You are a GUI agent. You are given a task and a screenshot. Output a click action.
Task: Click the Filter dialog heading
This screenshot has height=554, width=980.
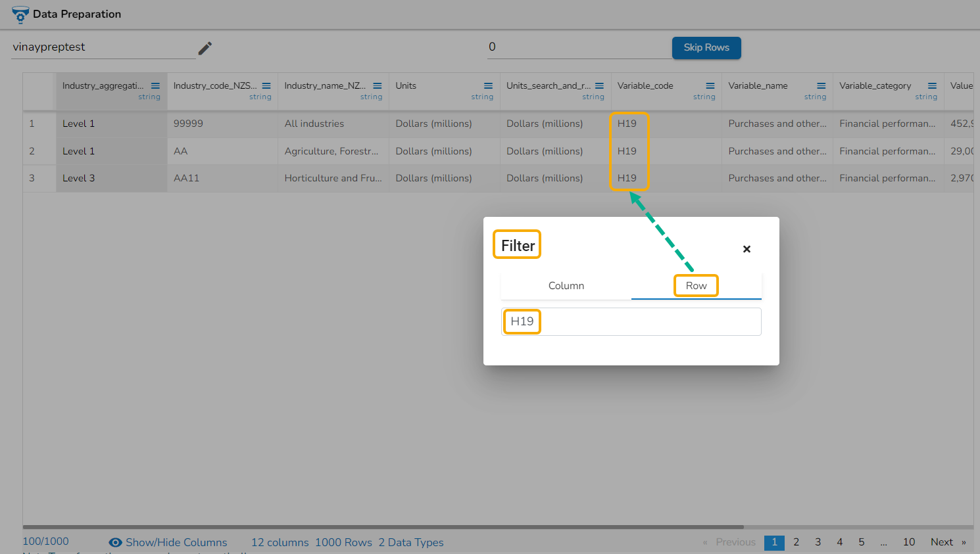pos(518,246)
